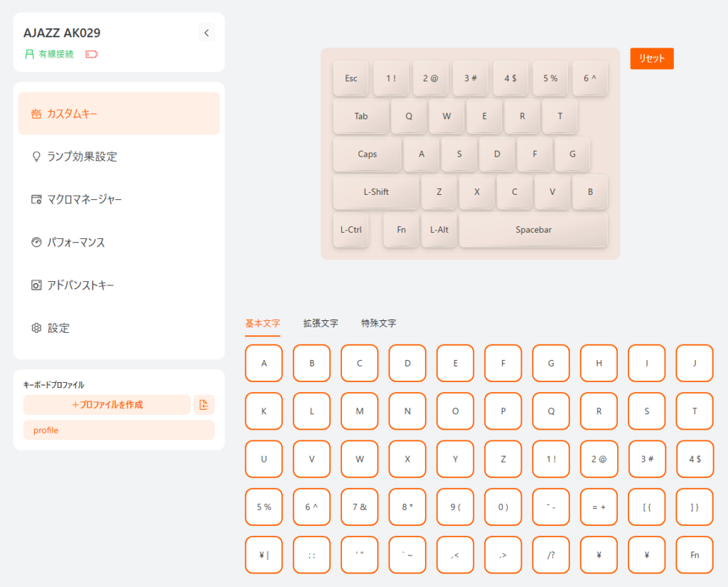Screen dimensions: 728x587
Task: Choose the ¥ | key in the character grid
Action: pyautogui.click(x=264, y=554)
